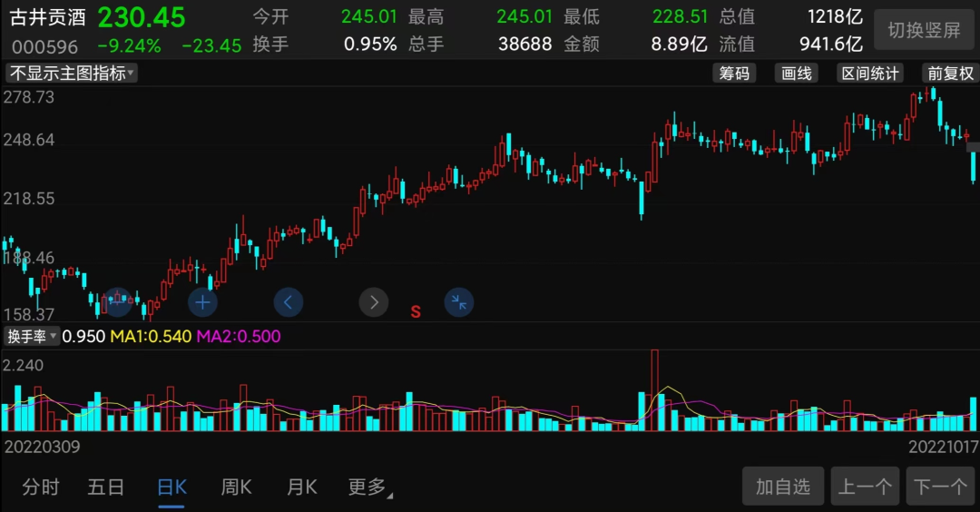Tap the 金额 value 8.89亿
The image size is (980, 512).
pos(680,44)
